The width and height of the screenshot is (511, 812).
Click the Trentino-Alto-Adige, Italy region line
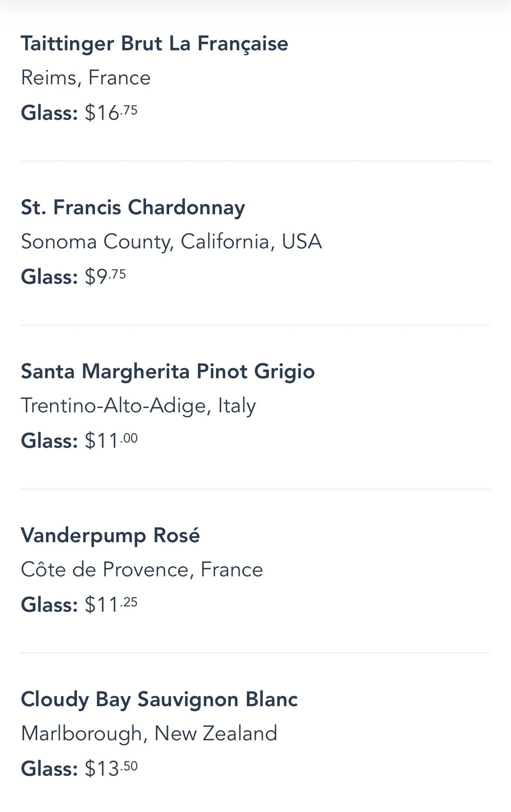(138, 405)
